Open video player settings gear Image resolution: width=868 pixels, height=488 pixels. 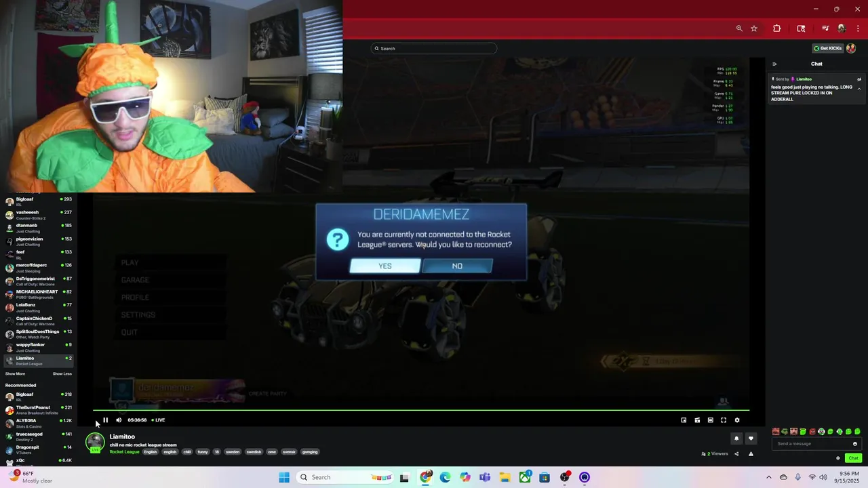(737, 420)
